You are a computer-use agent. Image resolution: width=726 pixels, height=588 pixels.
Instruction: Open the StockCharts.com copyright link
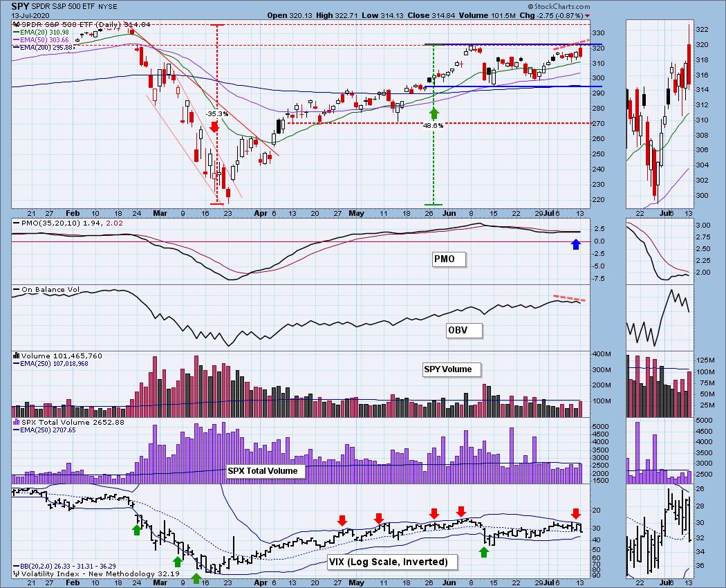tap(559, 6)
